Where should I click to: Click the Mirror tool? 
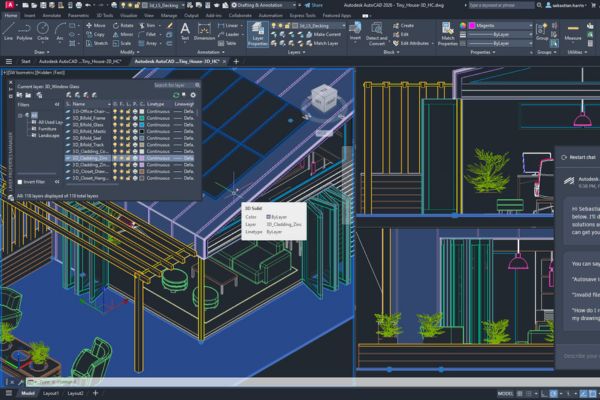tap(123, 34)
